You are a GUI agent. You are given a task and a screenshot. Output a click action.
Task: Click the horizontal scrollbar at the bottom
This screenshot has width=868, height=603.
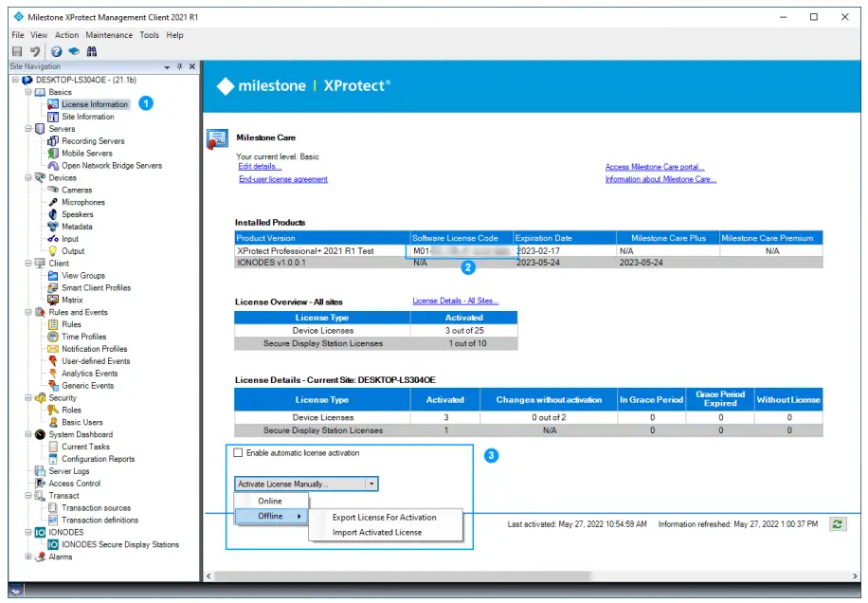(531, 576)
